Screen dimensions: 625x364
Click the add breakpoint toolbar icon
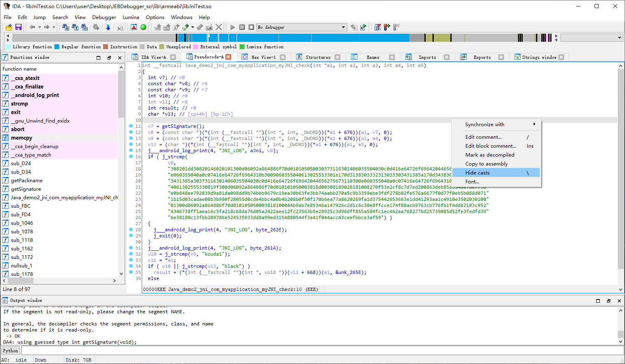coord(387,27)
